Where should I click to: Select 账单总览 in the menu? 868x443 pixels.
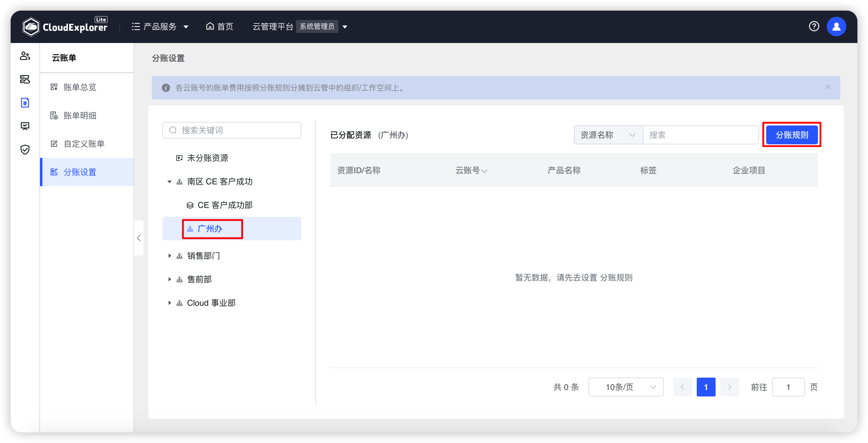(87, 87)
